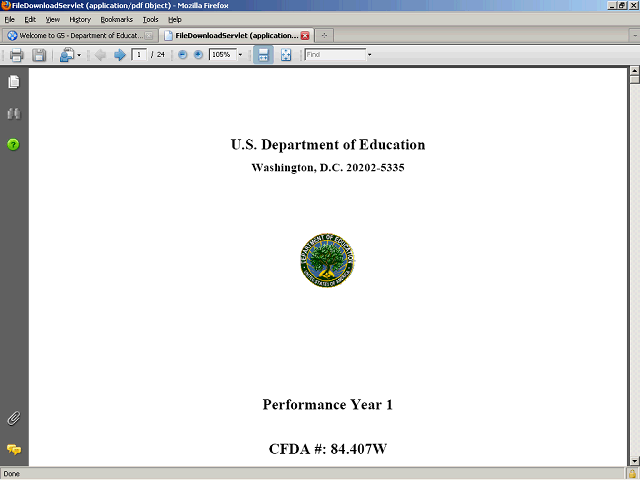Open the View menu
The image size is (640, 480).
(x=53, y=20)
